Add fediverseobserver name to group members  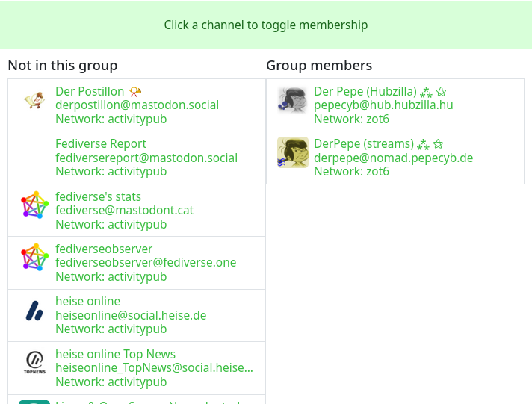tap(104, 249)
